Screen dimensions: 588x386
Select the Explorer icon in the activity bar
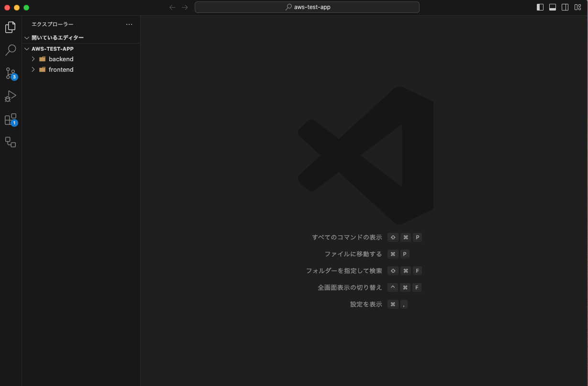click(x=11, y=27)
